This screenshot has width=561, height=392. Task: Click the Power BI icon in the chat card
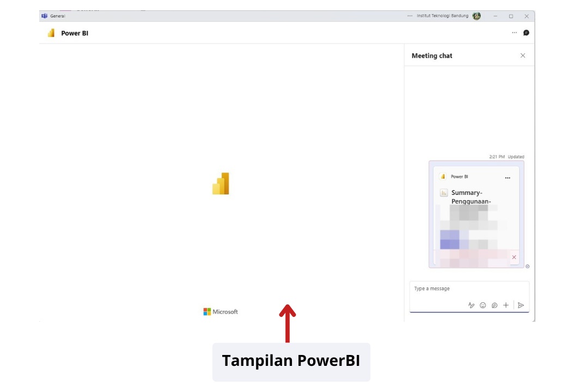[443, 177]
